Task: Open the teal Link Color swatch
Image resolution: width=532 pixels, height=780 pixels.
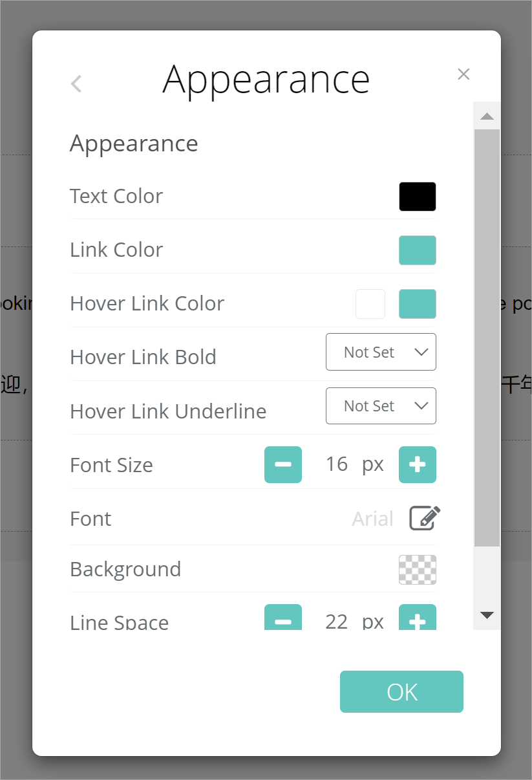Action: 418,250
